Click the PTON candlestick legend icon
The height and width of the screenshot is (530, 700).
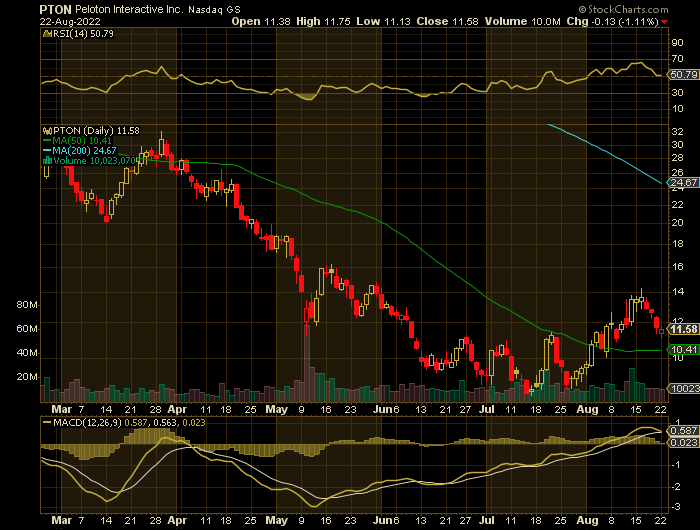[44, 130]
